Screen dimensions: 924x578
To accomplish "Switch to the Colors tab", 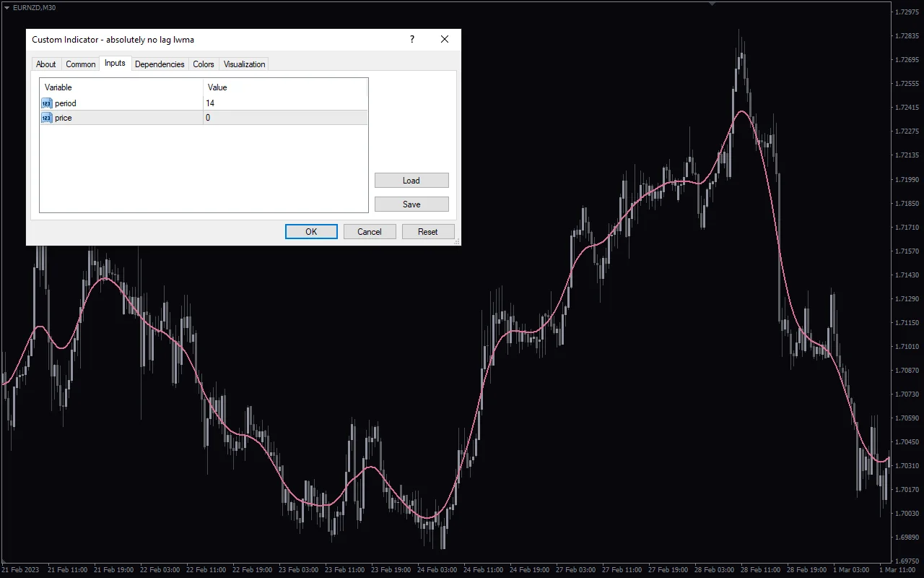I will click(203, 64).
